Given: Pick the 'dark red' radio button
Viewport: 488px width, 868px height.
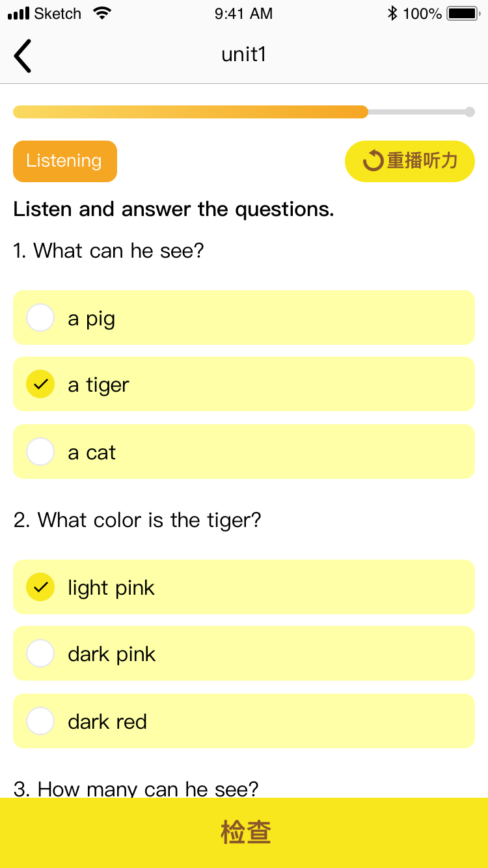Looking at the screenshot, I should [40, 721].
